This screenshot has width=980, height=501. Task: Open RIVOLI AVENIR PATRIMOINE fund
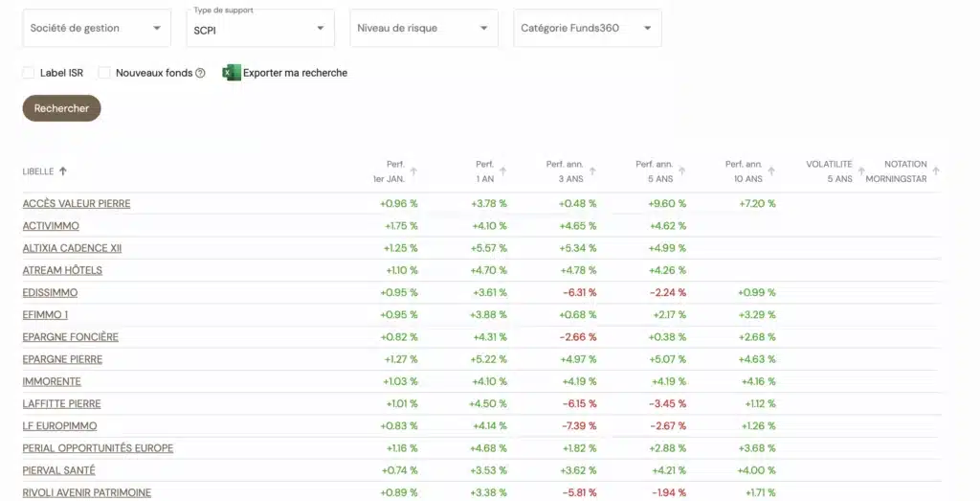click(x=87, y=492)
